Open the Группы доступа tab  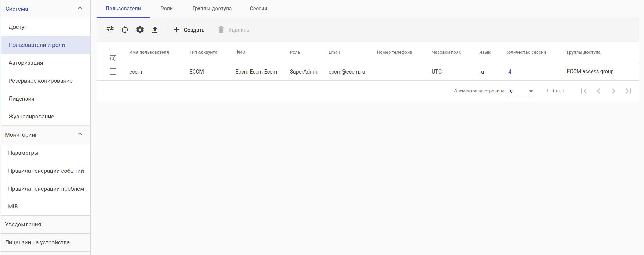pyautogui.click(x=212, y=9)
